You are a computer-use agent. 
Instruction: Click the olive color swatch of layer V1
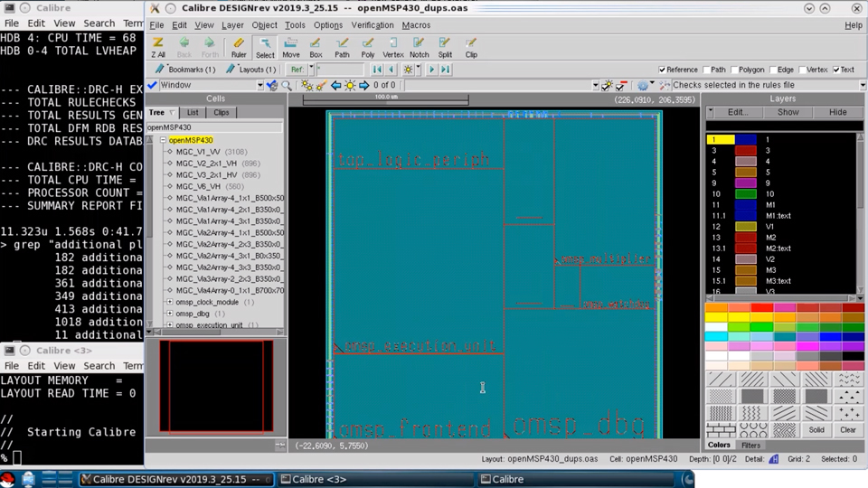746,227
